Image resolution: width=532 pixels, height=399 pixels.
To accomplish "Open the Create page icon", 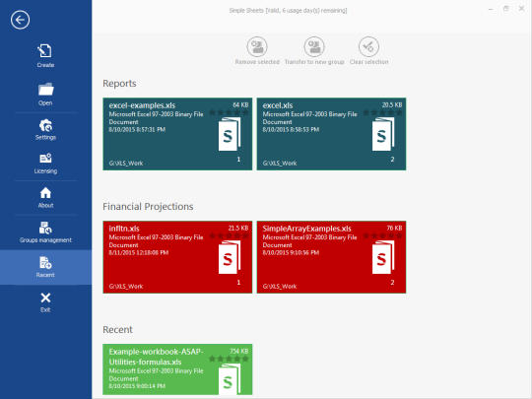I will pyautogui.click(x=45, y=51).
